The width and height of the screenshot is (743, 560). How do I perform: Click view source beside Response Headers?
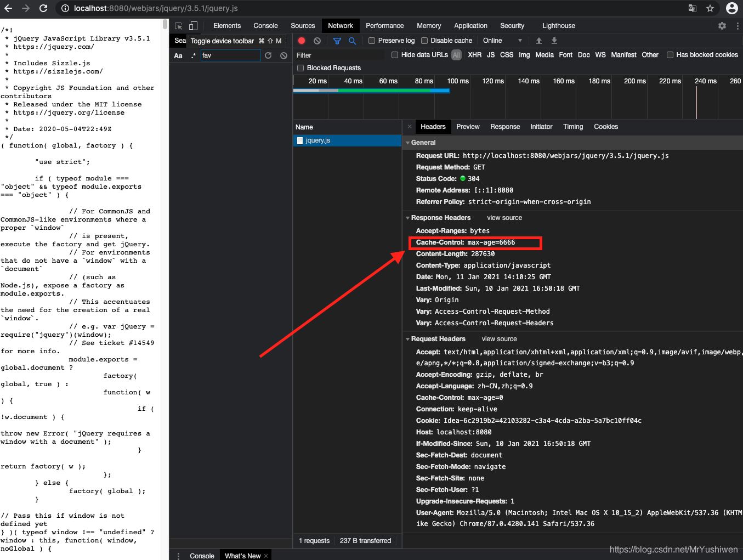tap(504, 218)
